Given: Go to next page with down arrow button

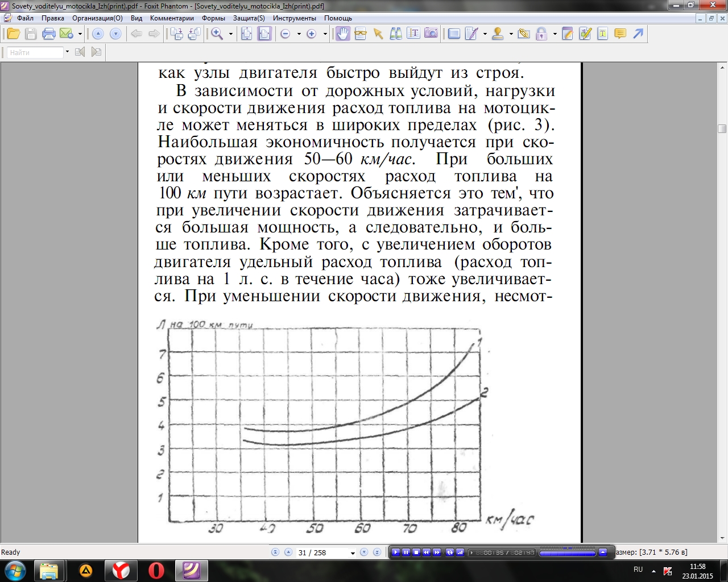Looking at the screenshot, I should 115,34.
